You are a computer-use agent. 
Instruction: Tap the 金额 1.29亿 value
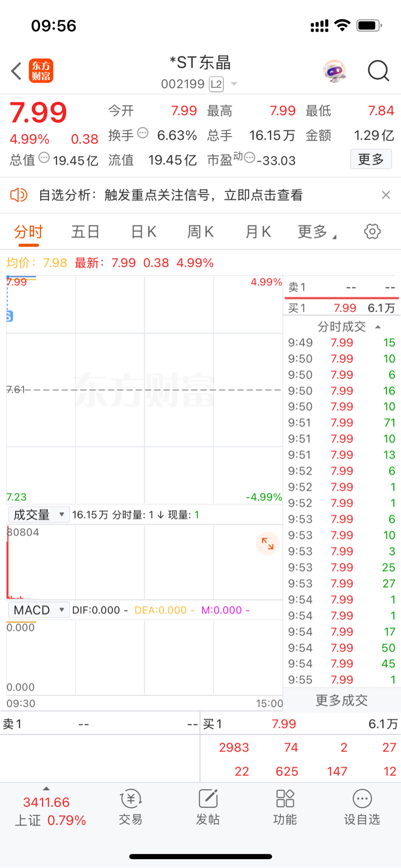coord(374,135)
